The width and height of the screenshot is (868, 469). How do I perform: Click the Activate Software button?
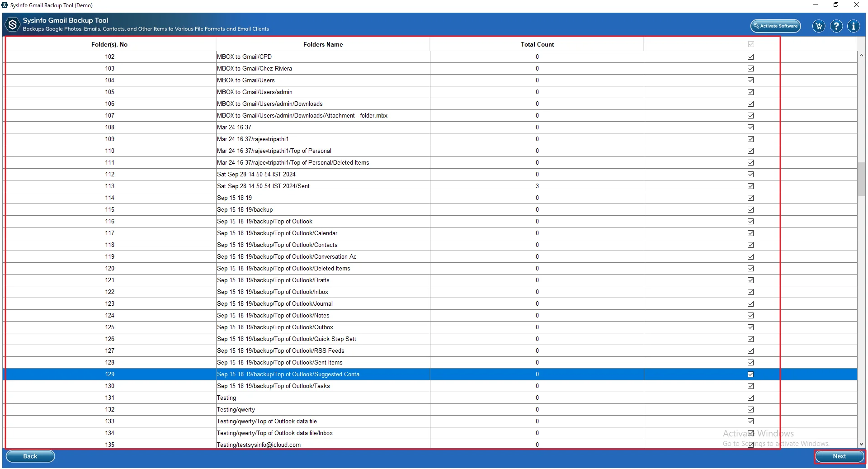776,26
